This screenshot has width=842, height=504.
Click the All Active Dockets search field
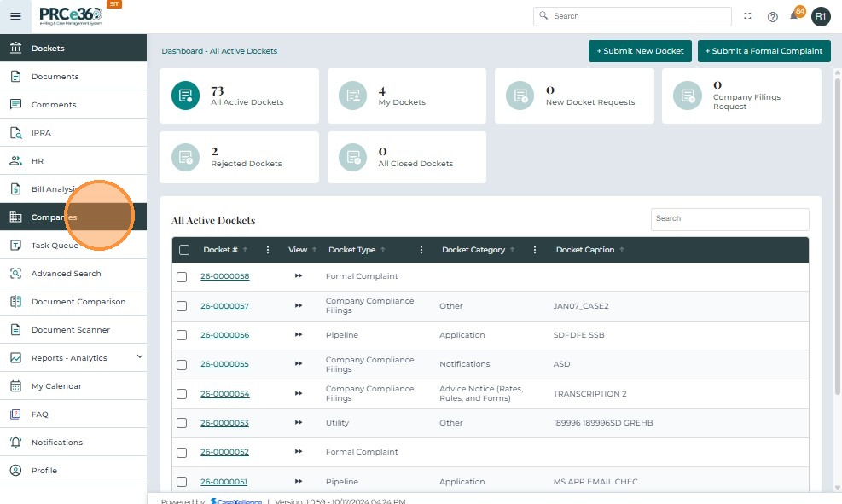pyautogui.click(x=729, y=219)
